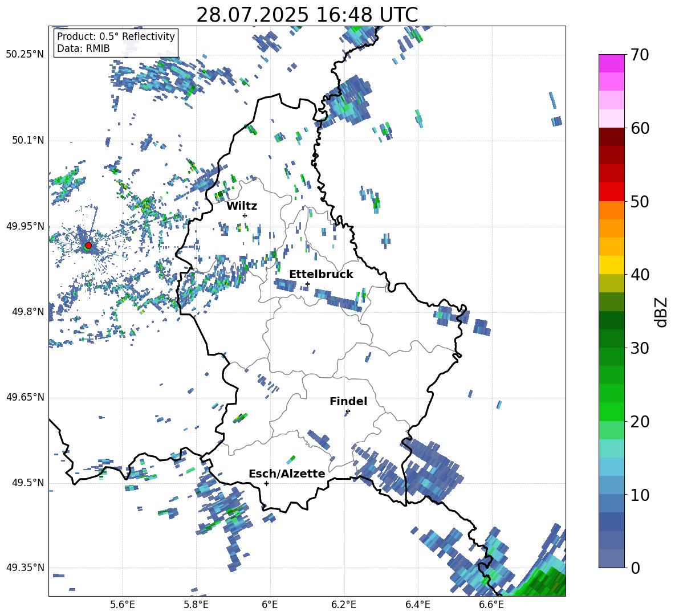Click the yellow swatch just above 40
The height and width of the screenshot is (616, 675).
611,264
